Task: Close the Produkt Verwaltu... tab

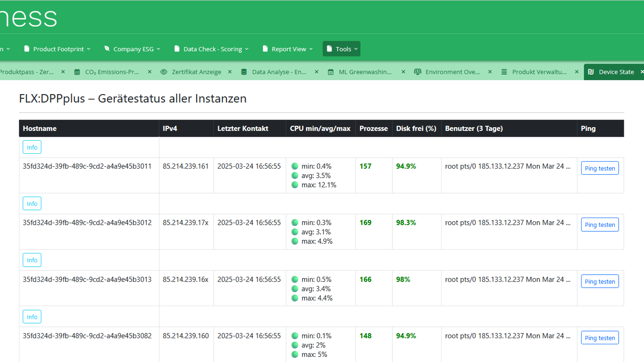Action: [x=577, y=72]
